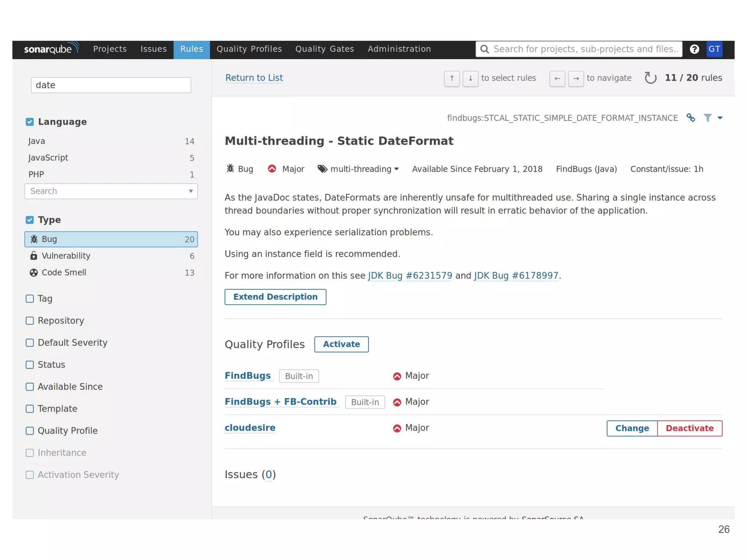Click the reload rules circular arrow

coord(650,78)
